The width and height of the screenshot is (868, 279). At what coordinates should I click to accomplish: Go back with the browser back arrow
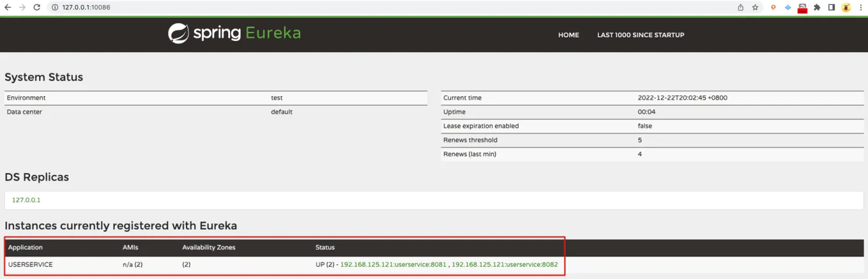(x=7, y=7)
